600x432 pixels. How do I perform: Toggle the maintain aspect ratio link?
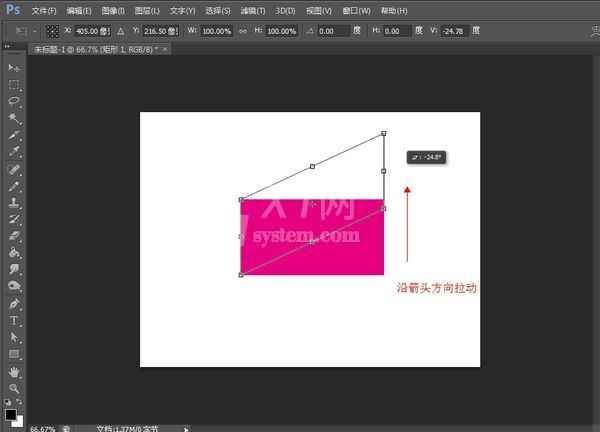(243, 31)
